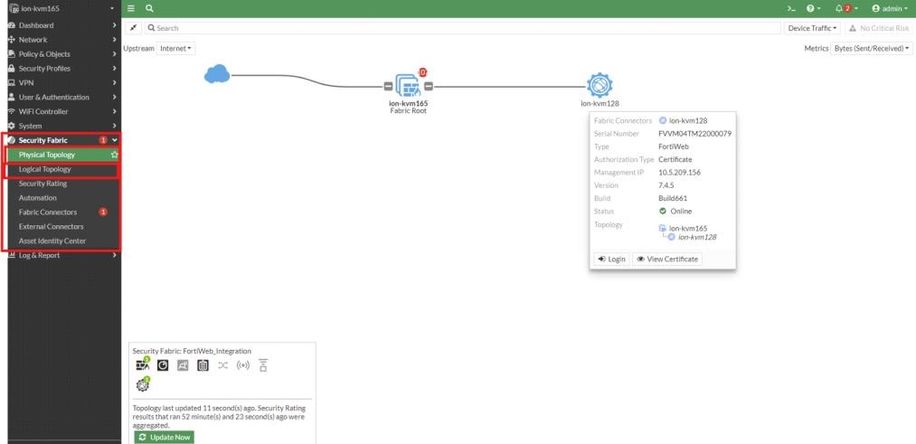
Task: Open the CLI console icon
Action: pos(791,9)
